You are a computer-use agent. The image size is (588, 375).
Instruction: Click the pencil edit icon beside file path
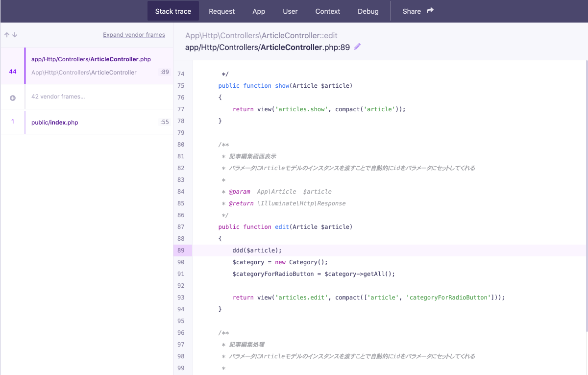357,47
